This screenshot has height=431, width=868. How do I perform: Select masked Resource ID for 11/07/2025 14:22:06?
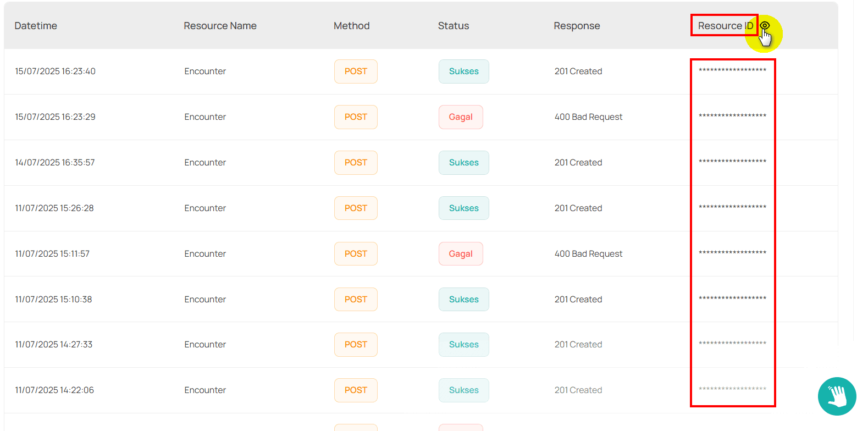coord(732,389)
